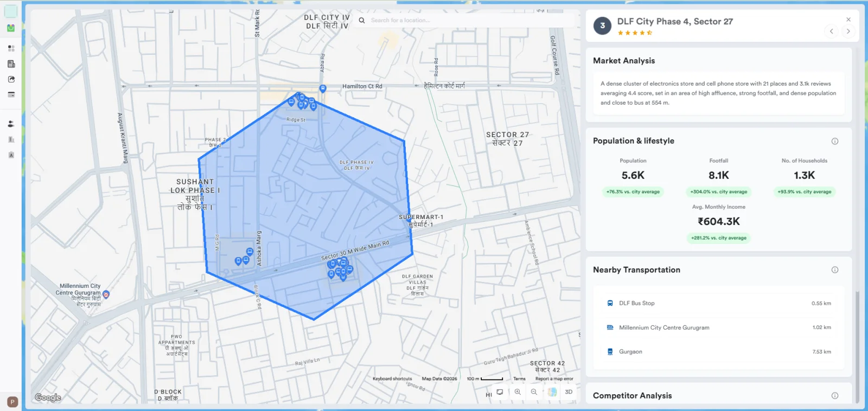Click the bus icon beside DLF Bus Stop
868x411 pixels.
click(x=610, y=304)
